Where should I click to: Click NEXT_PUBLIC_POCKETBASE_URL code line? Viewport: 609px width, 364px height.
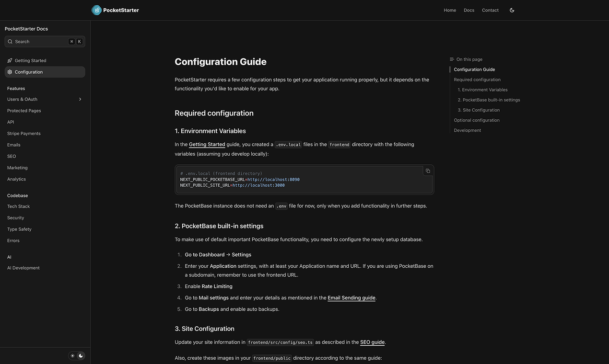(240, 180)
